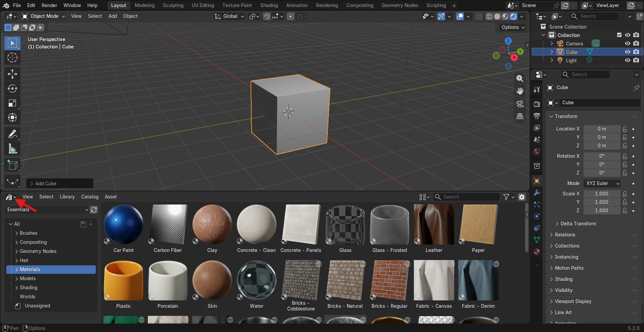This screenshot has height=332, width=644.
Task: Activate the Move tool
Action: click(x=12, y=74)
